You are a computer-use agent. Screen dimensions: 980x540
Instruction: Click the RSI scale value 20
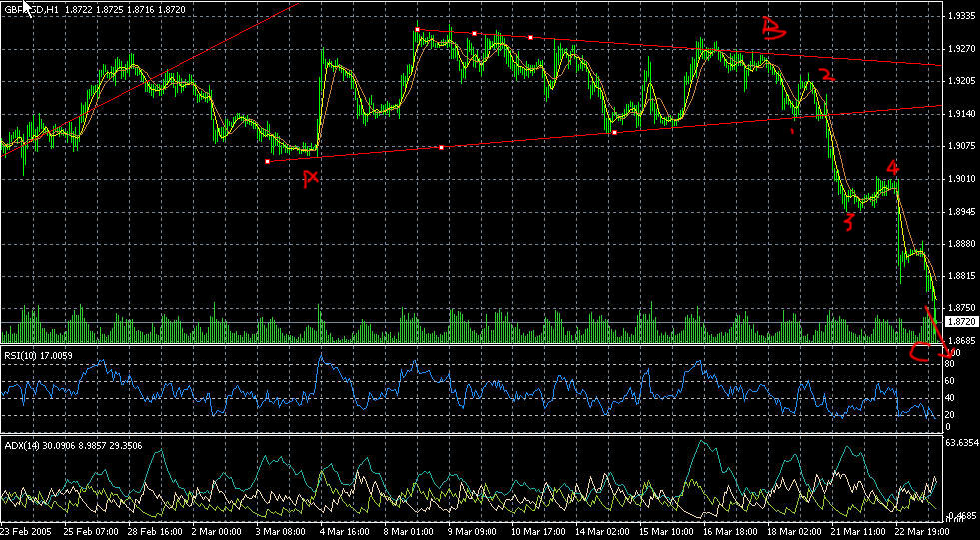click(949, 416)
